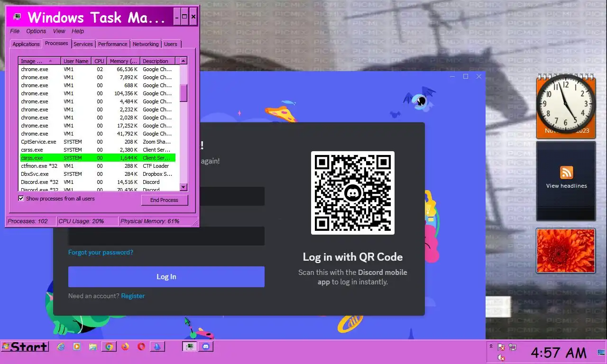This screenshot has height=364, width=607.
Task: Open the File menu in Task Manager
Action: 15,31
